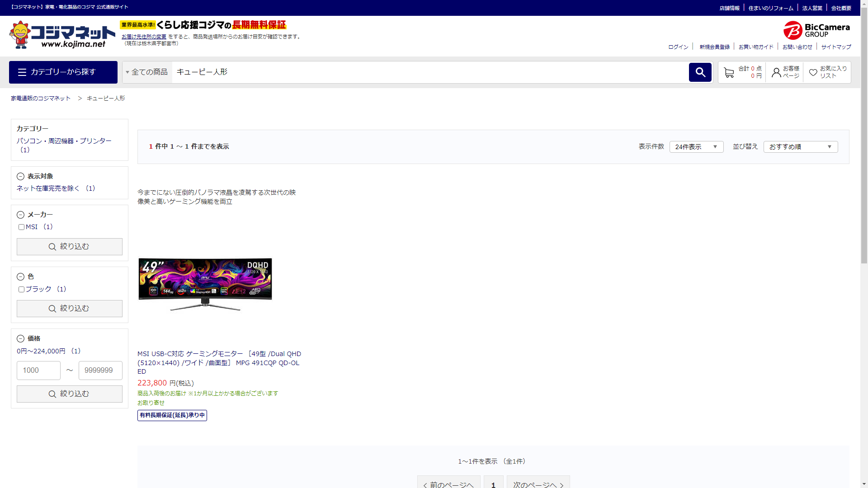The height and width of the screenshot is (488, 868).
Task: Open the 全ての商品 search category dropdown
Action: click(x=147, y=72)
